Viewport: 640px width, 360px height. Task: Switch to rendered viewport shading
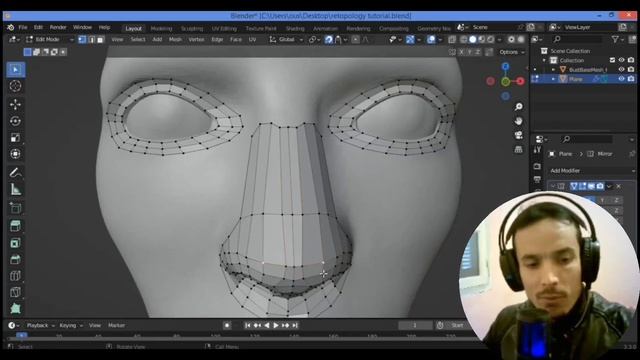pyautogui.click(x=491, y=40)
